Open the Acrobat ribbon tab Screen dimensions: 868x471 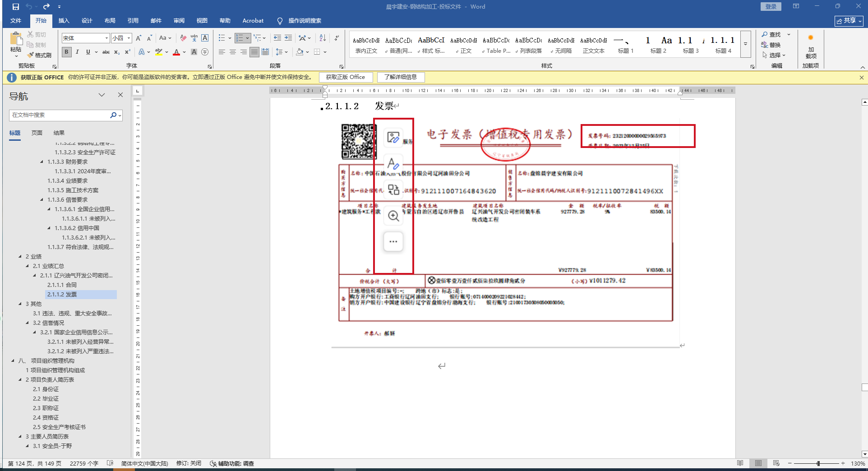pos(253,21)
